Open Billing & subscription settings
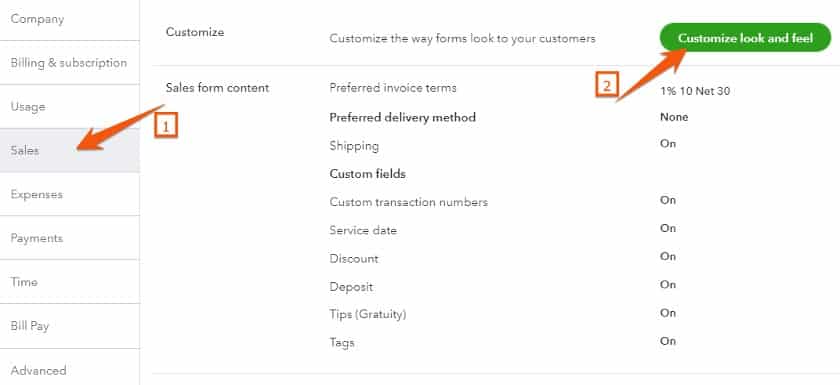Image resolution: width=840 pixels, height=385 pixels. (x=70, y=63)
